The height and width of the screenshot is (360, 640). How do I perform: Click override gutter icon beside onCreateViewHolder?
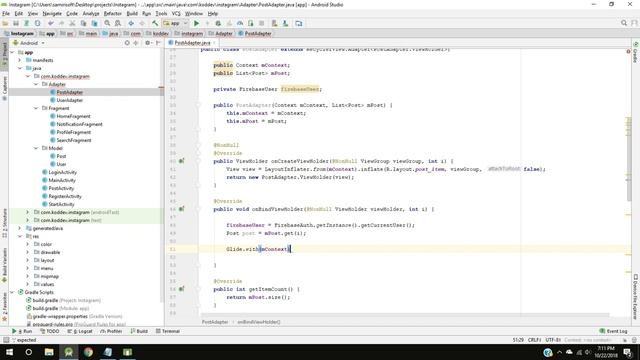182,161
